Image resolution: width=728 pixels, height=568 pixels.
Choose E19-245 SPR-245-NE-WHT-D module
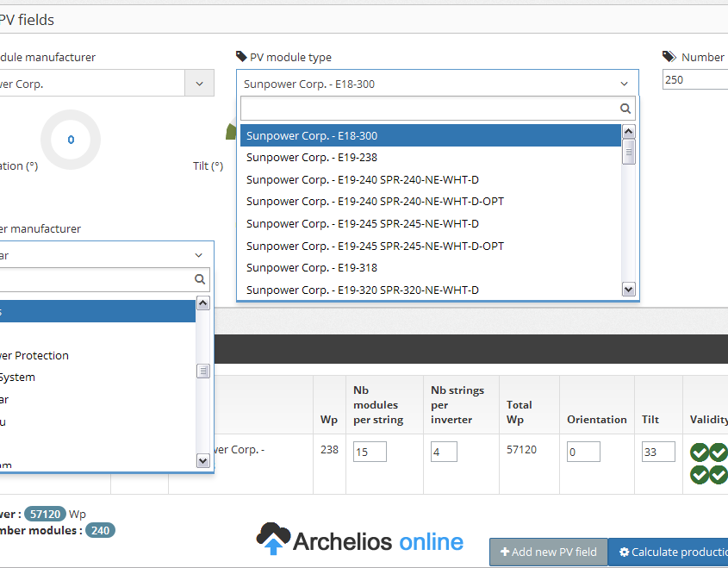(x=431, y=224)
